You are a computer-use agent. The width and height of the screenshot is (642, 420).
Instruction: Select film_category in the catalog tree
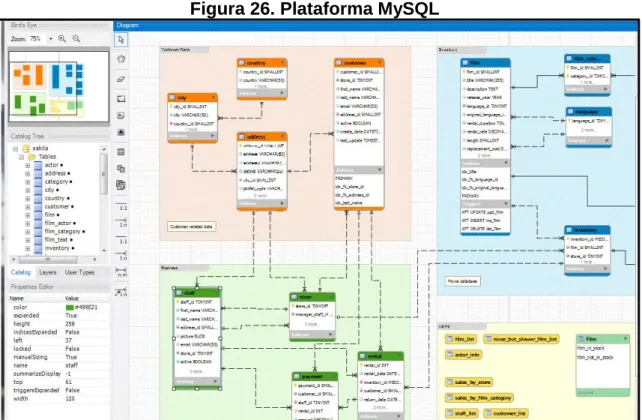pyautogui.click(x=62, y=232)
